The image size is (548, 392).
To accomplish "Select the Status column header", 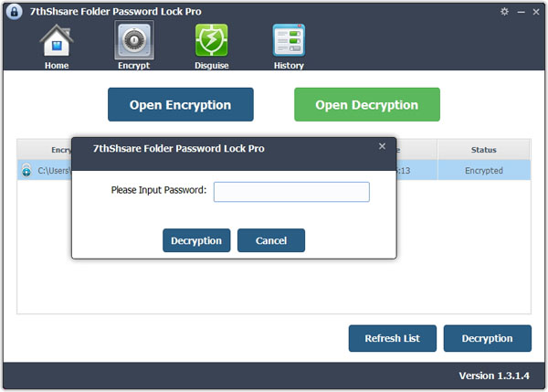I will 484,150.
